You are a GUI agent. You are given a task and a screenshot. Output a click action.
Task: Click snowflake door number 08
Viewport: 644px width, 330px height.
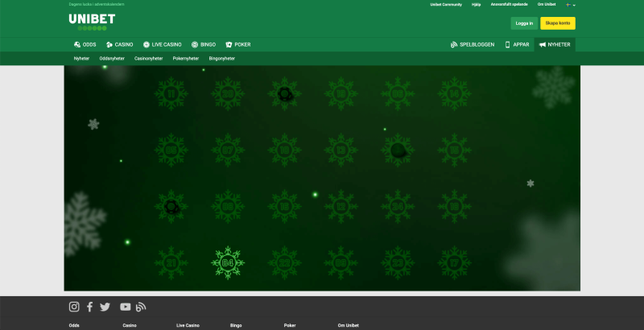228,207
